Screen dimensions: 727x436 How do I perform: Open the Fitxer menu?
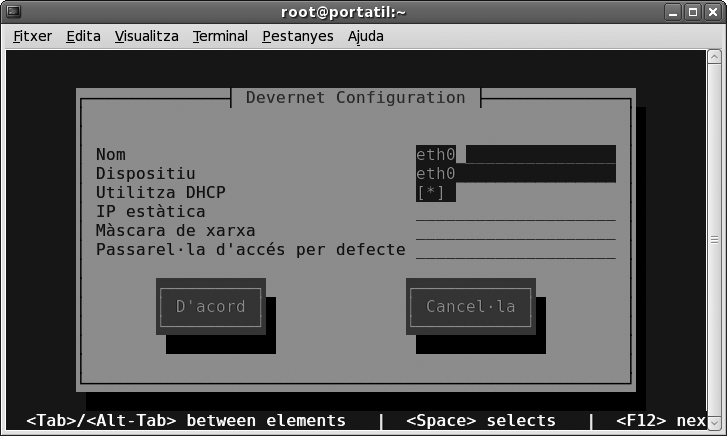coord(30,36)
